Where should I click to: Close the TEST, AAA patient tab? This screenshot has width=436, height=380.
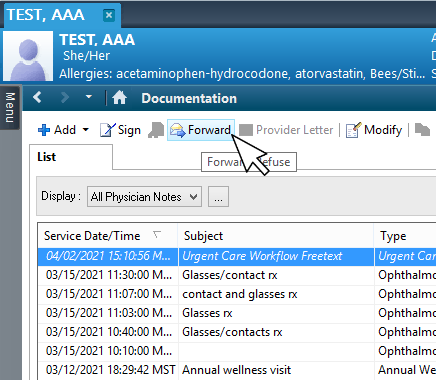(x=109, y=15)
